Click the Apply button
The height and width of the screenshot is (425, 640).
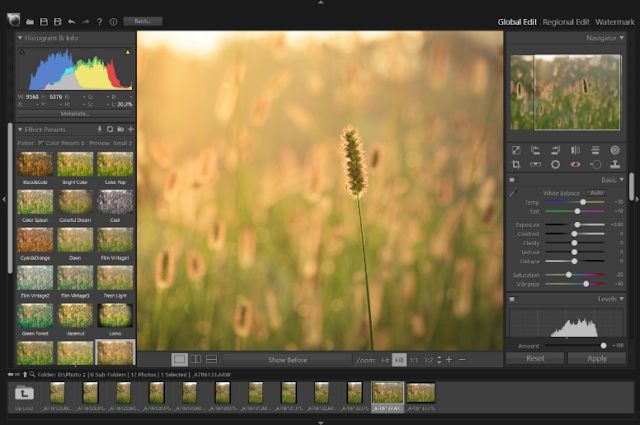[x=597, y=358]
